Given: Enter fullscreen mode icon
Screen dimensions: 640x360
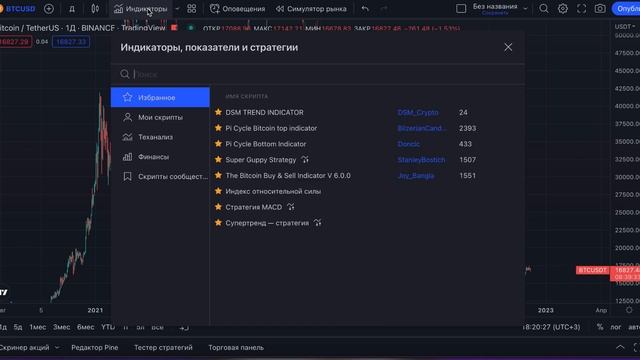Looking at the screenshot, I should [581, 9].
